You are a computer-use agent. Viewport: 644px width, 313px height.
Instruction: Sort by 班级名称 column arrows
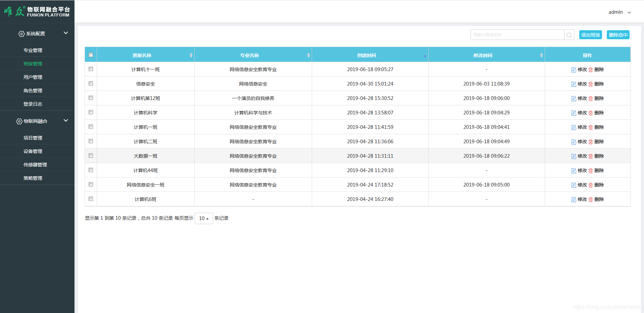(191, 55)
